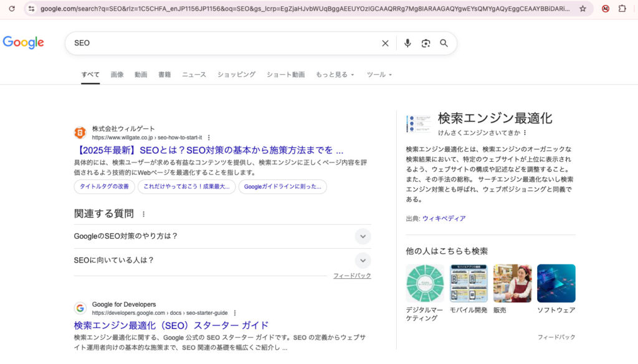Switch to the ショッピング tab
The width and height of the screenshot is (638, 364).
tap(236, 75)
